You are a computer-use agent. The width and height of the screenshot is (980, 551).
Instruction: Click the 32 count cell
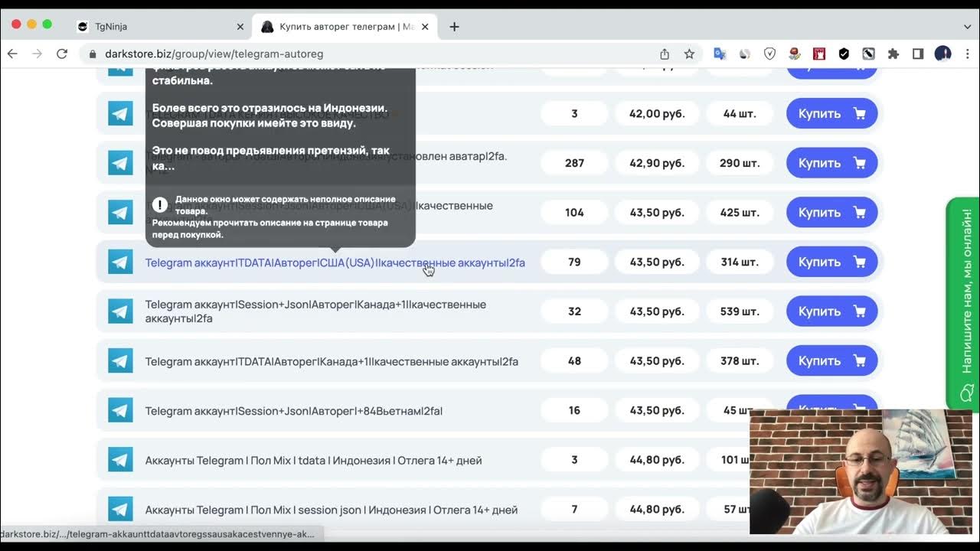click(574, 311)
